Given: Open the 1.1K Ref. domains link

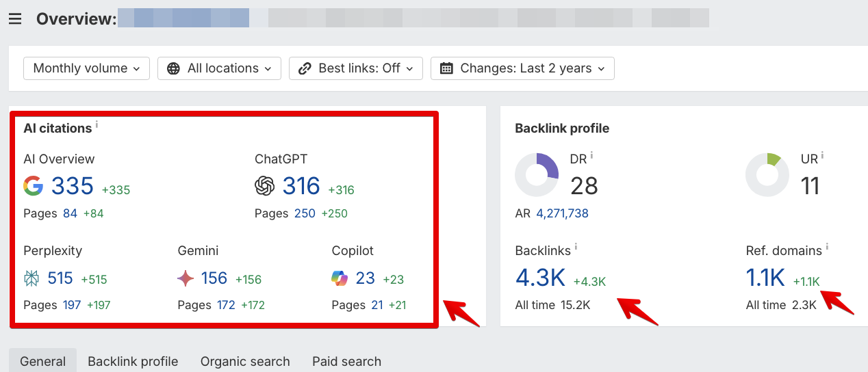Looking at the screenshot, I should click(765, 278).
